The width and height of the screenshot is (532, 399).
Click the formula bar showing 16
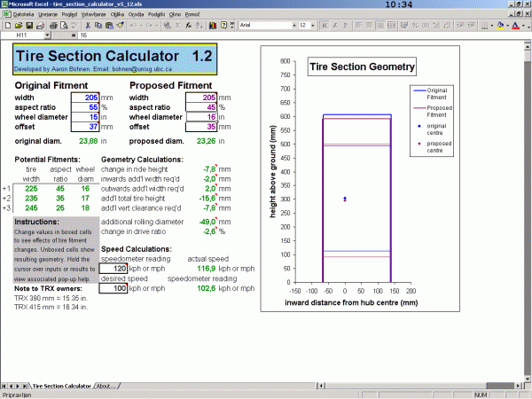(x=303, y=35)
